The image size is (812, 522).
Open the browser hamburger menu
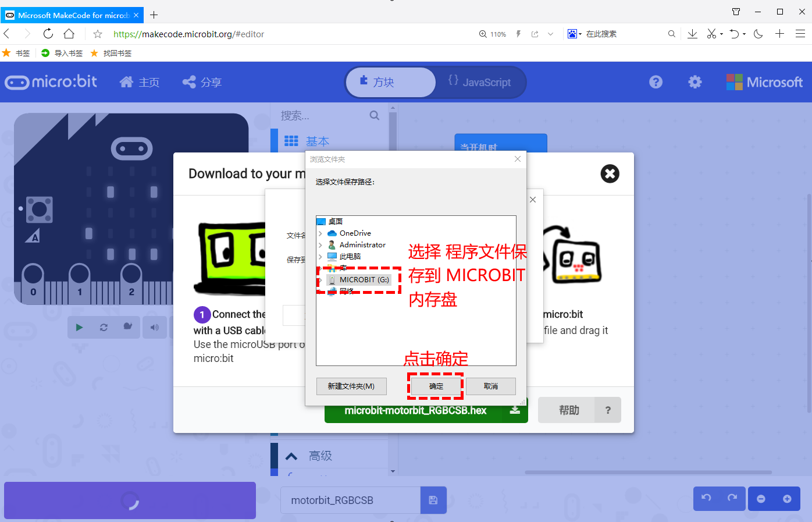pyautogui.click(x=800, y=34)
